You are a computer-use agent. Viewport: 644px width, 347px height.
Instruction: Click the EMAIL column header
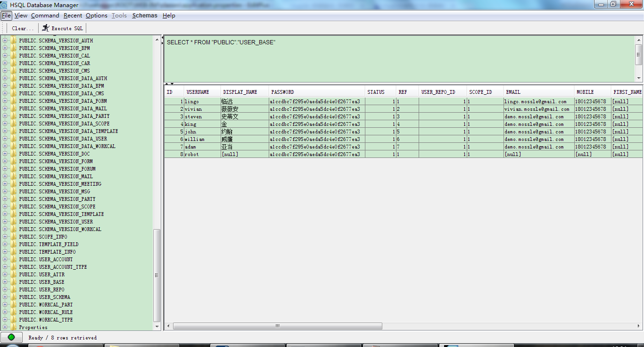tap(539, 92)
